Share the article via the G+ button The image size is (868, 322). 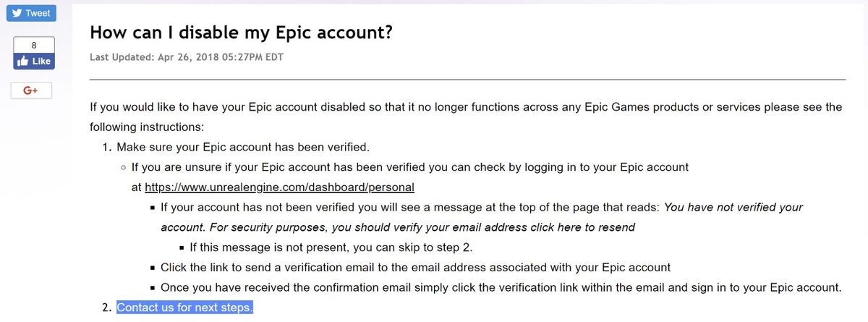tap(30, 90)
